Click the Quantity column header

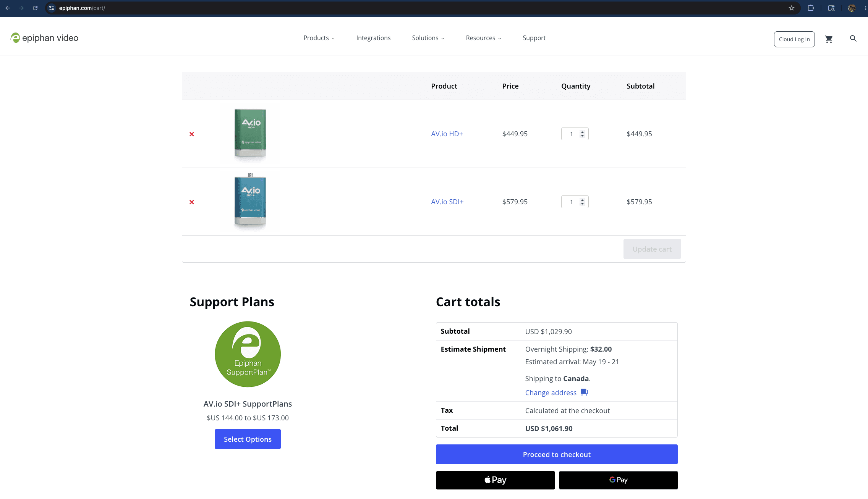coord(576,86)
